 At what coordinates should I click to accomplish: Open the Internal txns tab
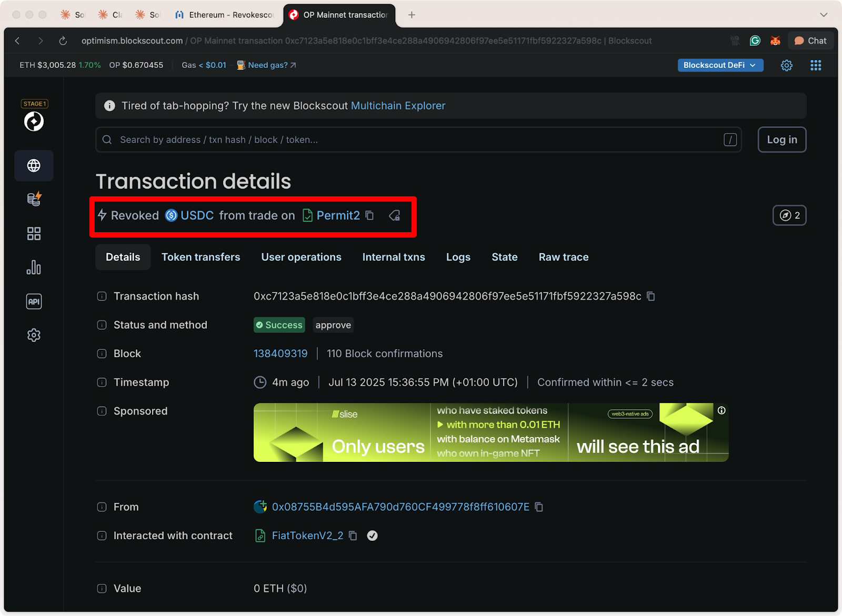click(x=394, y=257)
